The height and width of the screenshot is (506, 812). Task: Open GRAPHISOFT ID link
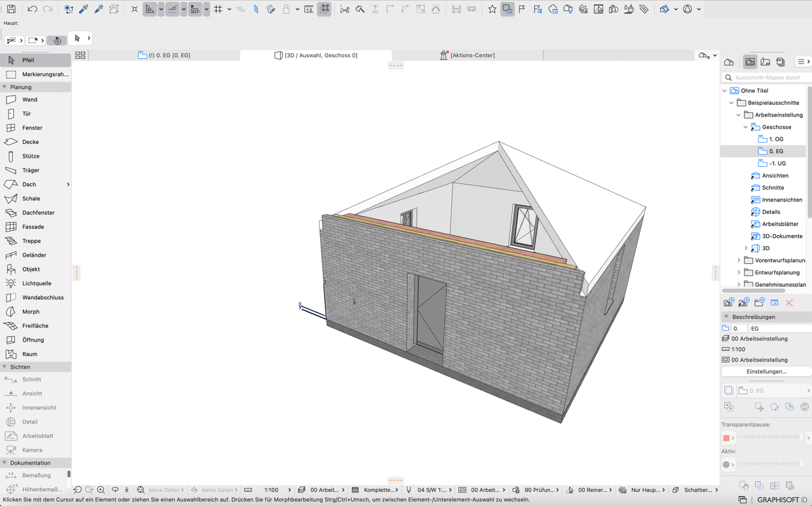[x=782, y=500]
